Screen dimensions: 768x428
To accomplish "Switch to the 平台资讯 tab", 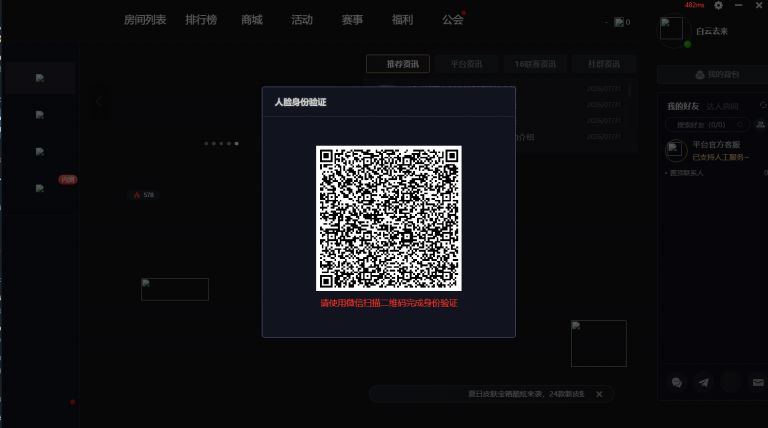I will pos(466,64).
